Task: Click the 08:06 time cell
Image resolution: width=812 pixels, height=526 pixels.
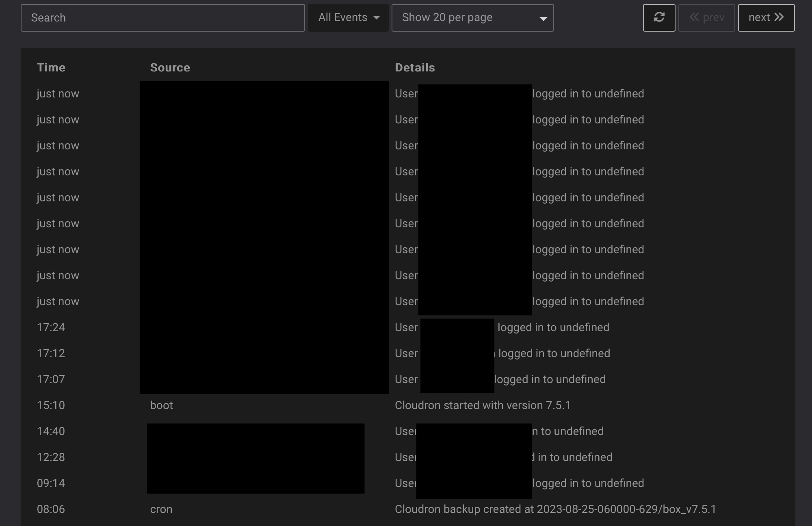Action: click(x=51, y=509)
